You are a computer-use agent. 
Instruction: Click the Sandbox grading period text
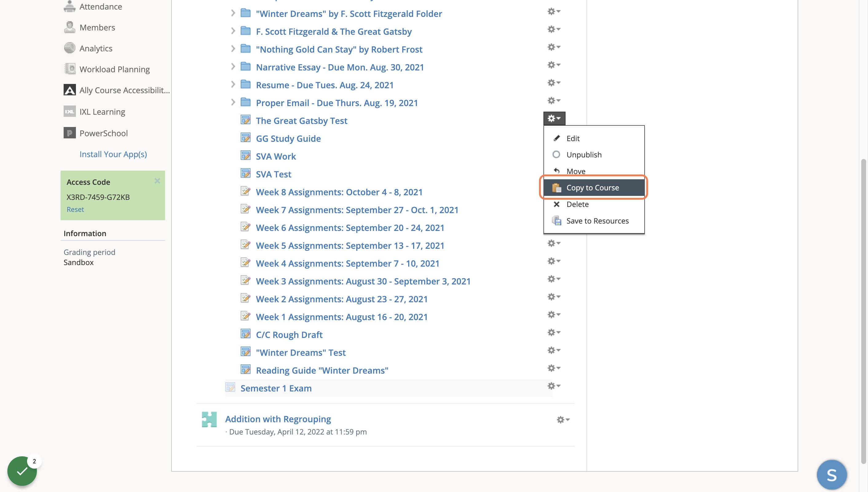point(78,262)
